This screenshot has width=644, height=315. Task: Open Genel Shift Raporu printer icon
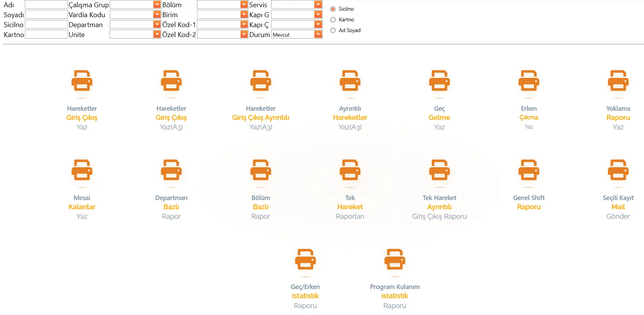coord(529,170)
